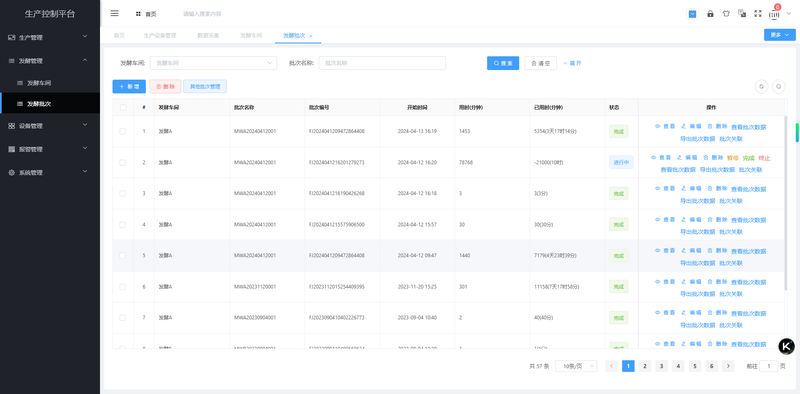Click the icon between shirt and fullscreen

tap(742, 13)
